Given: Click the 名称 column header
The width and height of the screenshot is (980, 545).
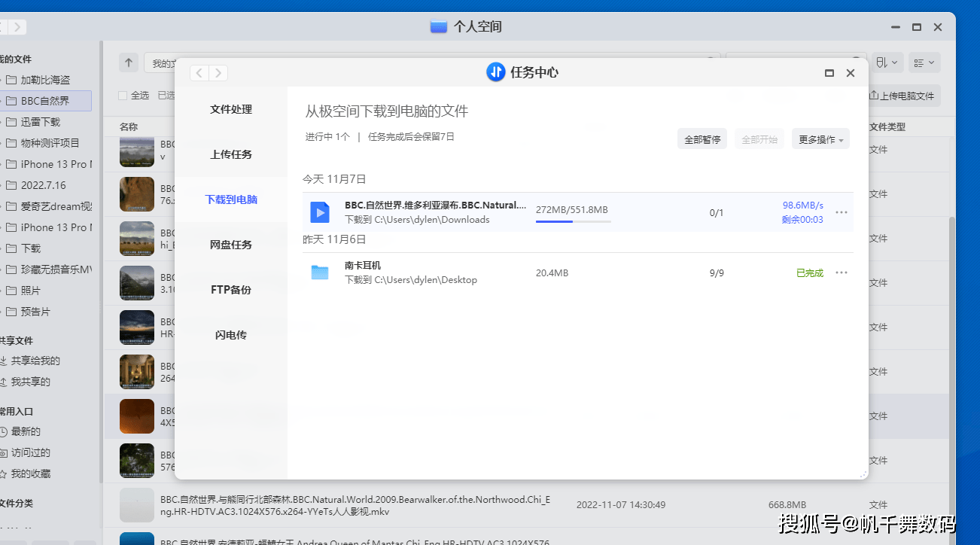Looking at the screenshot, I should (x=129, y=127).
